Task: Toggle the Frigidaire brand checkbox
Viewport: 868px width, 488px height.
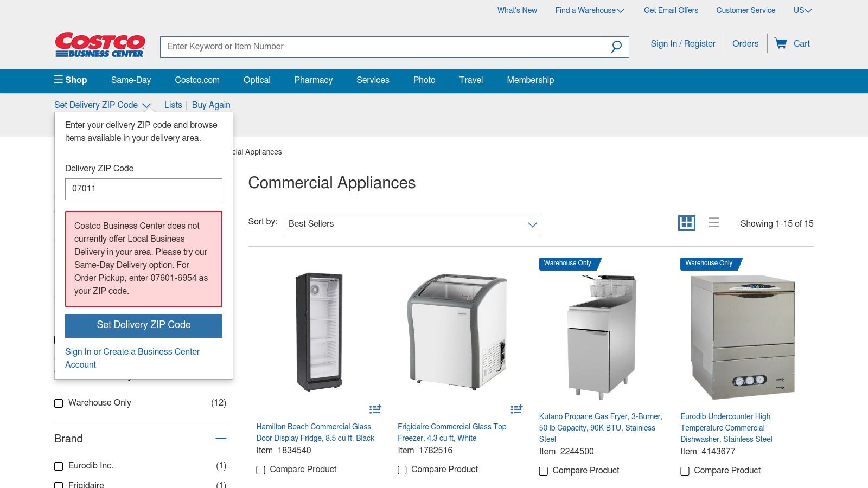Action: pos(59,485)
